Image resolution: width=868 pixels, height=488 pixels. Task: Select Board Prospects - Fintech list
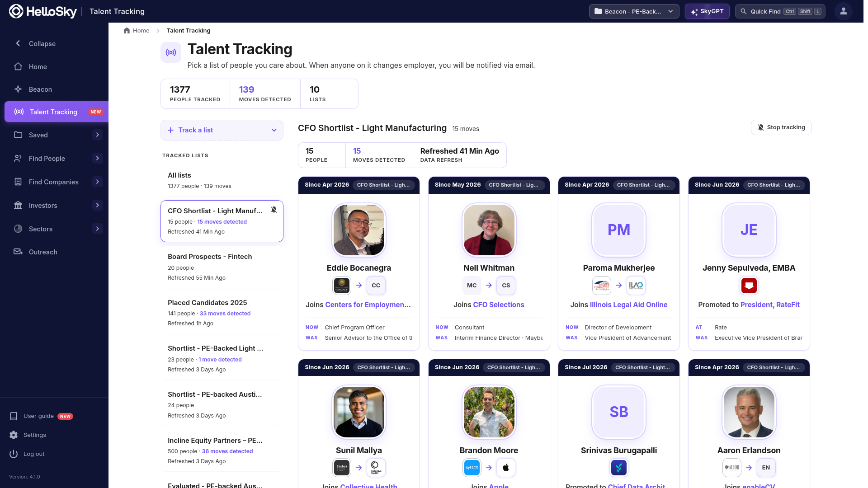pos(222,267)
